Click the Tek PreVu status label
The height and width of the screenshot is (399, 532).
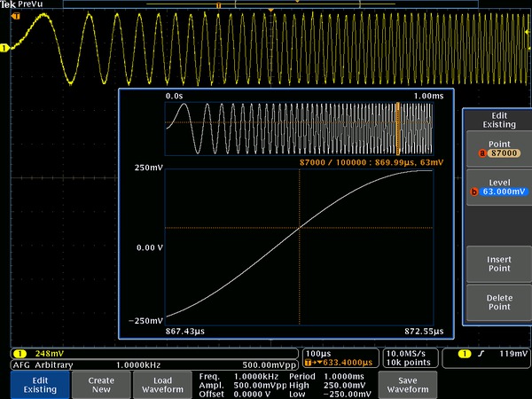click(x=20, y=4)
